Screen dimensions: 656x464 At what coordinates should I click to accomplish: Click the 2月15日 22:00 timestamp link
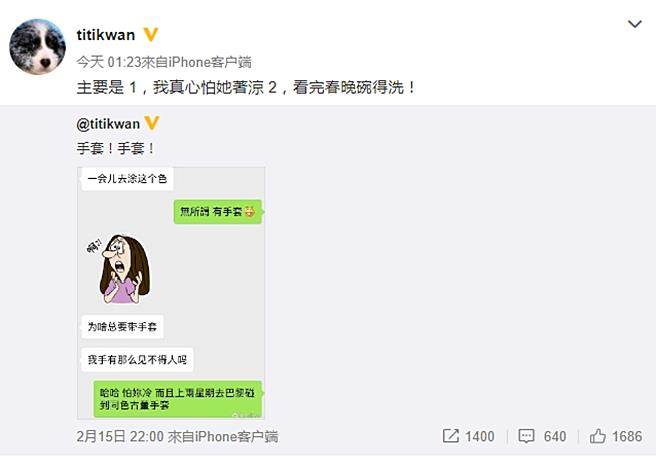point(120,436)
